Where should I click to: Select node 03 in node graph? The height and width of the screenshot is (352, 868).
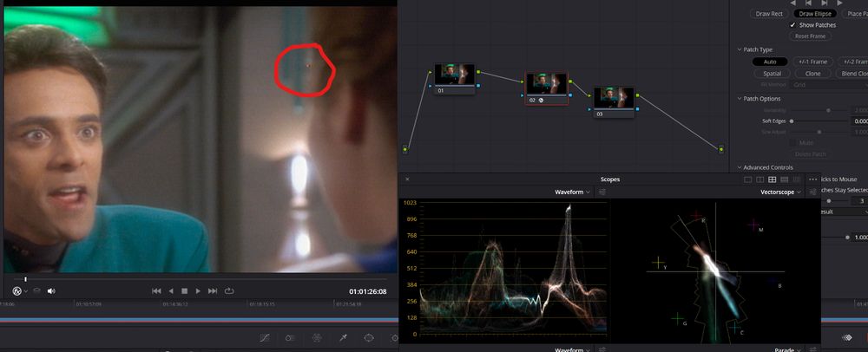[614, 102]
